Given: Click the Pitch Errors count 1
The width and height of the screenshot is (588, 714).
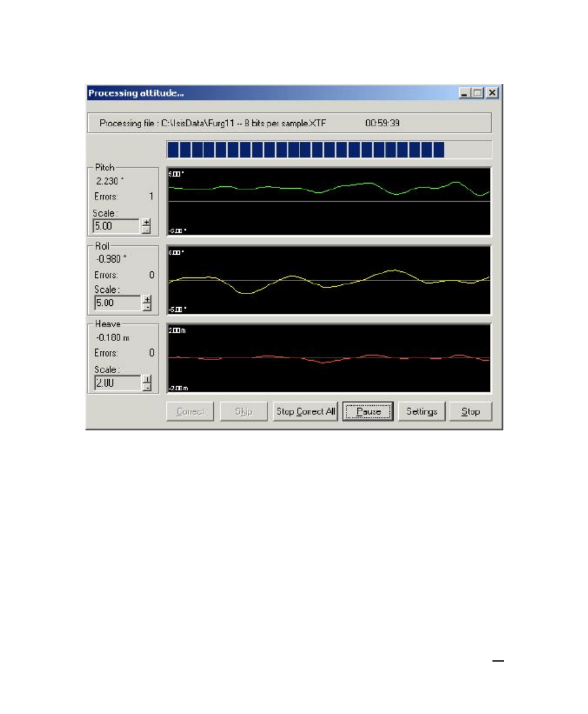Looking at the screenshot, I should tap(151, 196).
